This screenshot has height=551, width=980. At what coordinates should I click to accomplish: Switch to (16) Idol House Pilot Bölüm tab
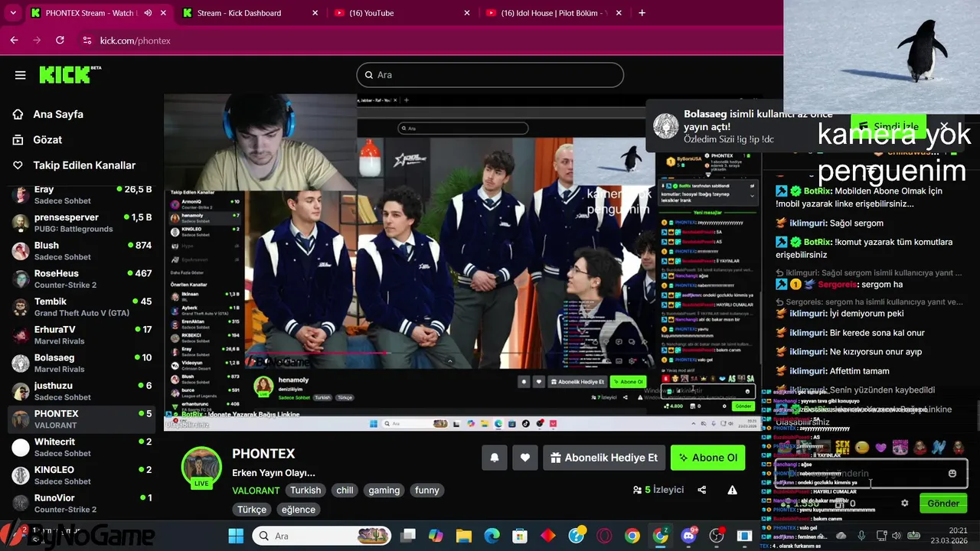(554, 13)
